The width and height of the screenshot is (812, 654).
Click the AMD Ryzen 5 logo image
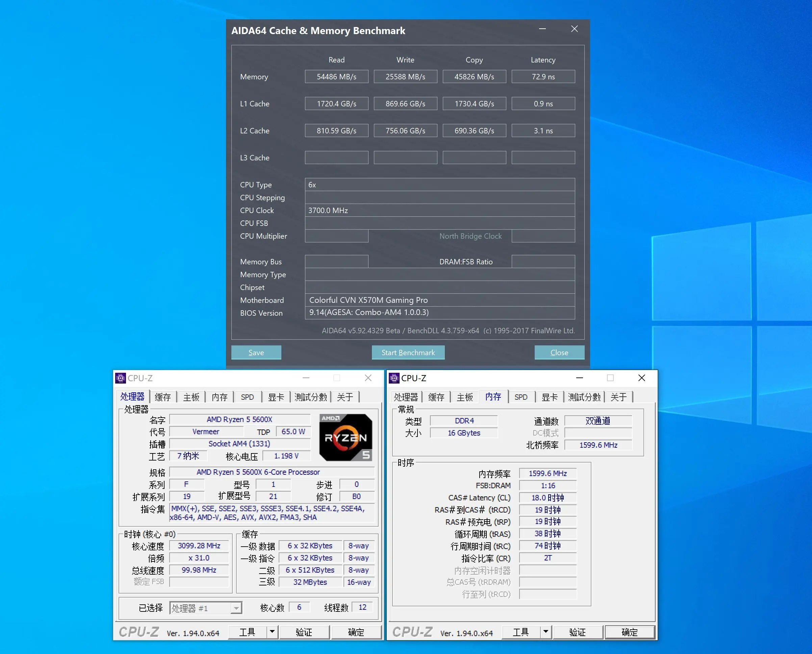pos(346,437)
